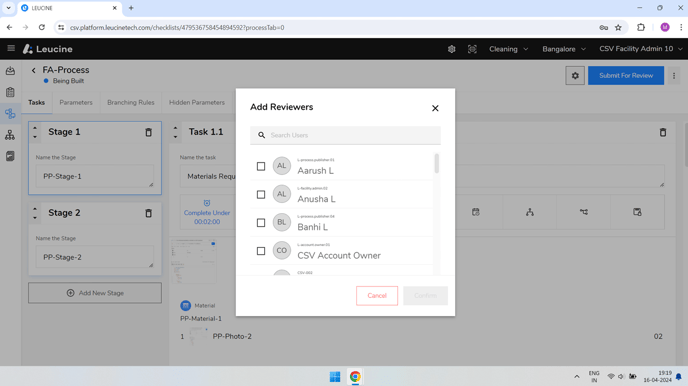Focus the Search Users field
This screenshot has width=688, height=386.
pos(345,135)
